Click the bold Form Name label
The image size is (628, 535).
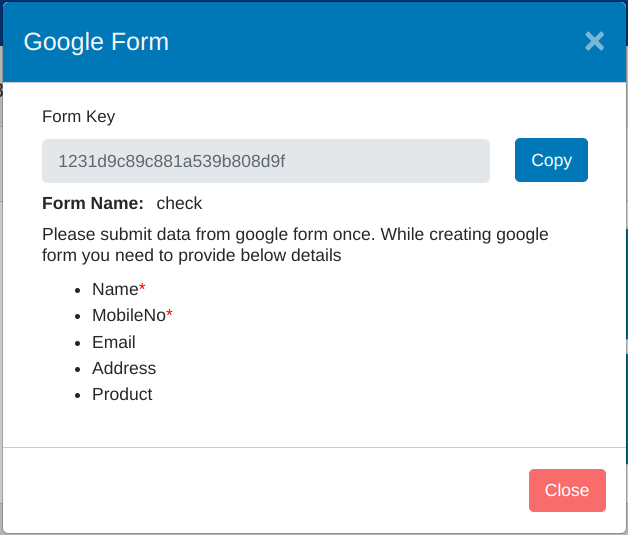[x=93, y=203]
